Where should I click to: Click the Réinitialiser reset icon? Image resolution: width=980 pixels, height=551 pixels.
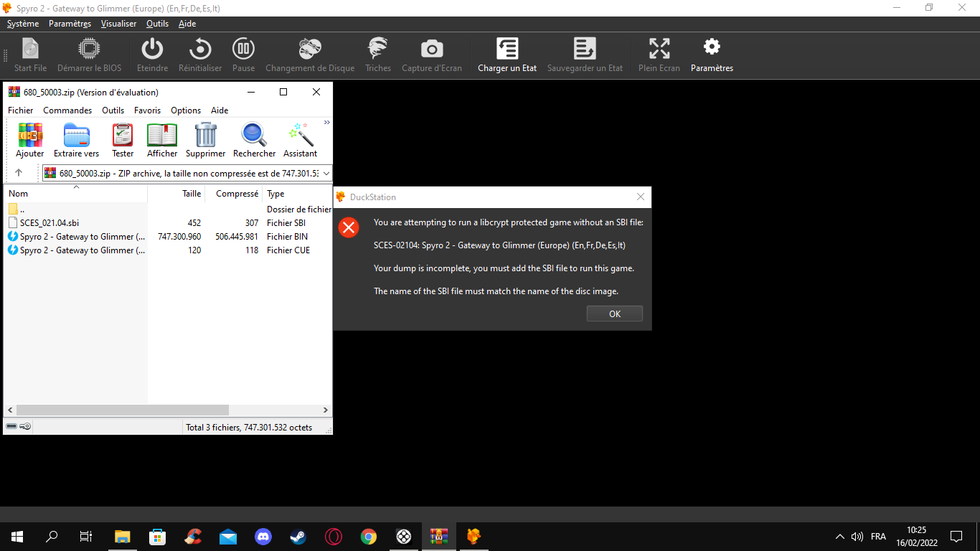tap(200, 49)
